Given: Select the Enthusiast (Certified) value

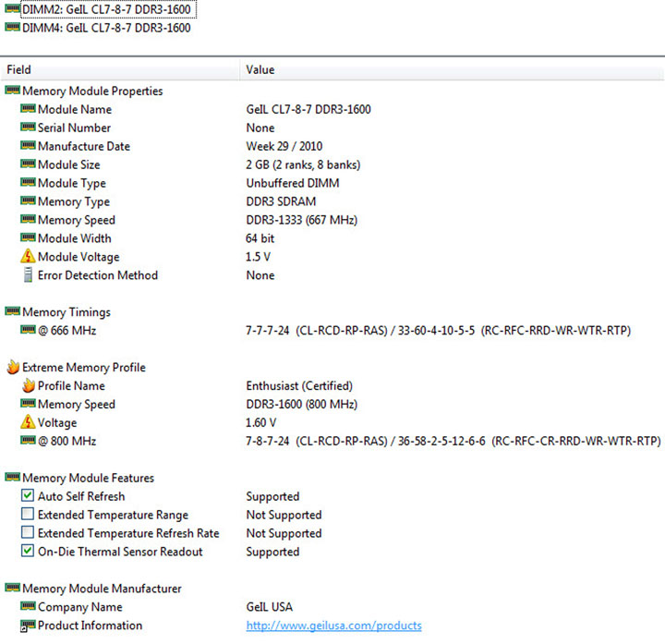Looking at the screenshot, I should 299,385.
